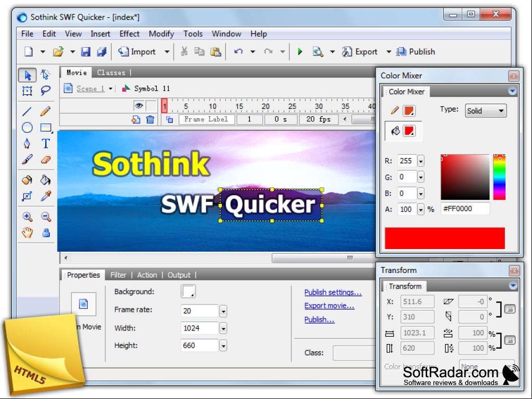The image size is (532, 399).
Task: Open the File menu
Action: click(27, 34)
